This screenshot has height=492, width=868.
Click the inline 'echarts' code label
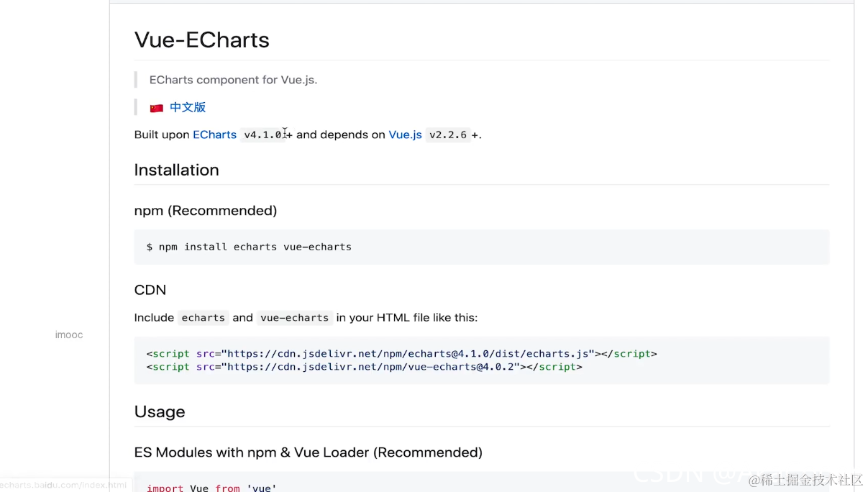pos(203,318)
